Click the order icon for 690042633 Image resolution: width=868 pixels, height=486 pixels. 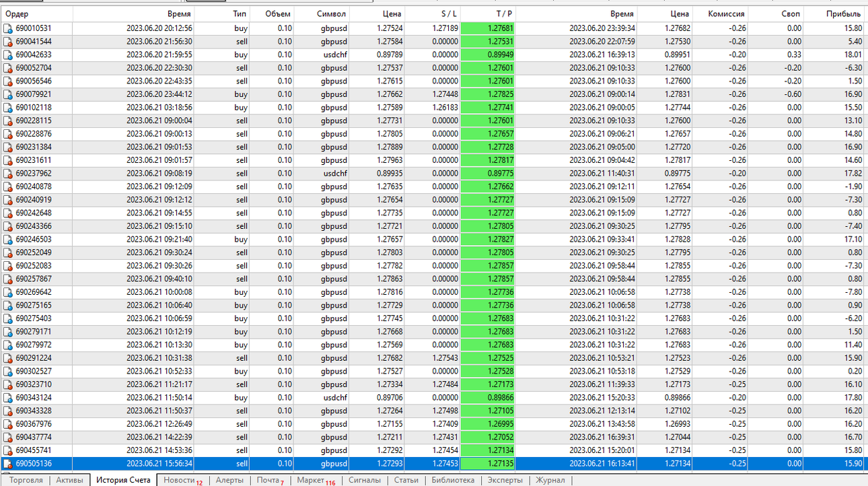click(x=8, y=55)
